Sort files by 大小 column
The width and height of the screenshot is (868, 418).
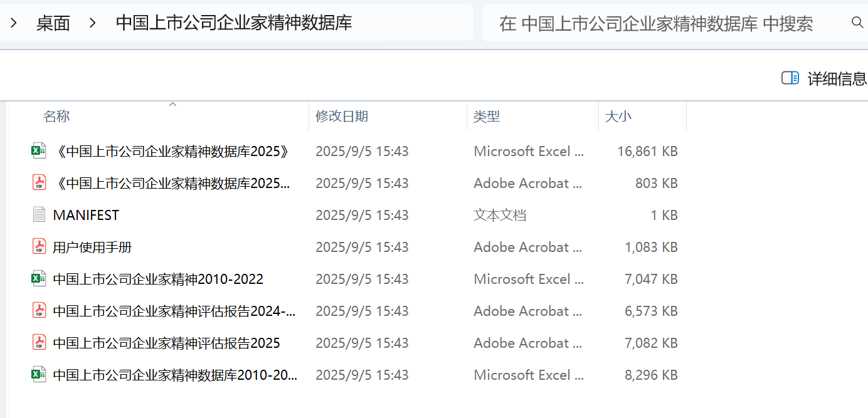(618, 116)
